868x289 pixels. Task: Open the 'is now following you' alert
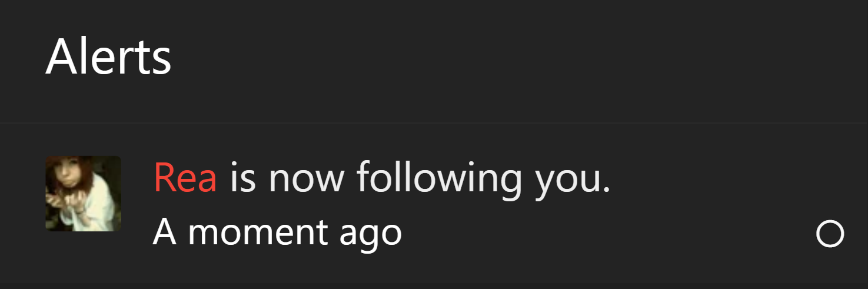[434, 204]
